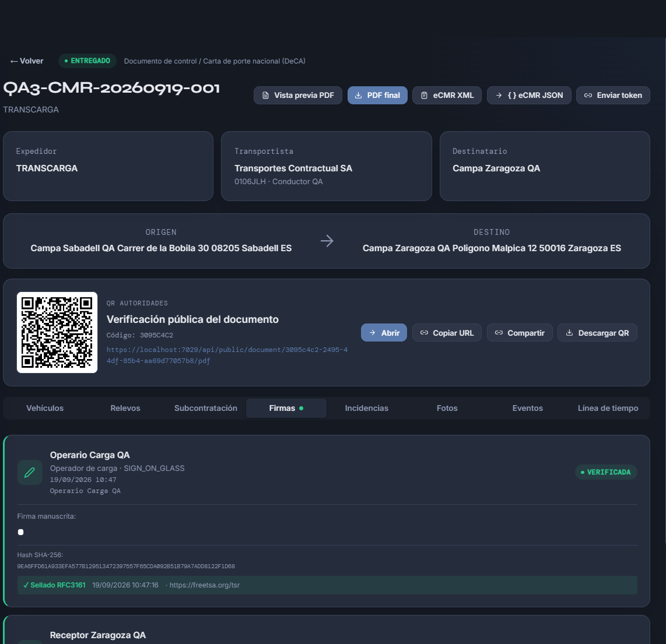
Task: Click the document icon in Vista previa PDF
Action: [x=265, y=96]
